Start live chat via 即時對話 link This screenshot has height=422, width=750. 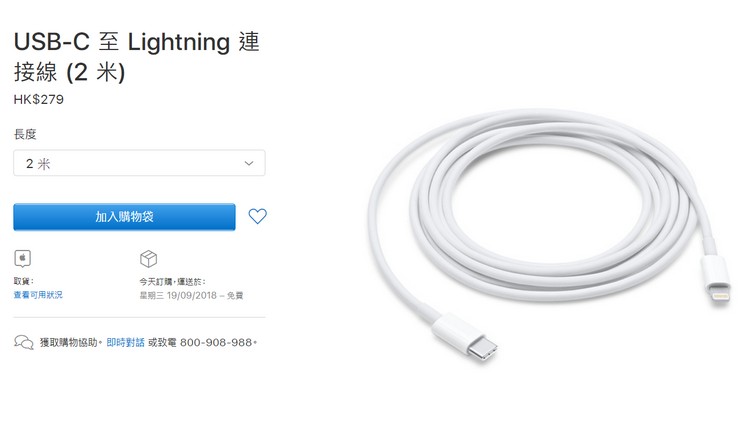tap(125, 342)
